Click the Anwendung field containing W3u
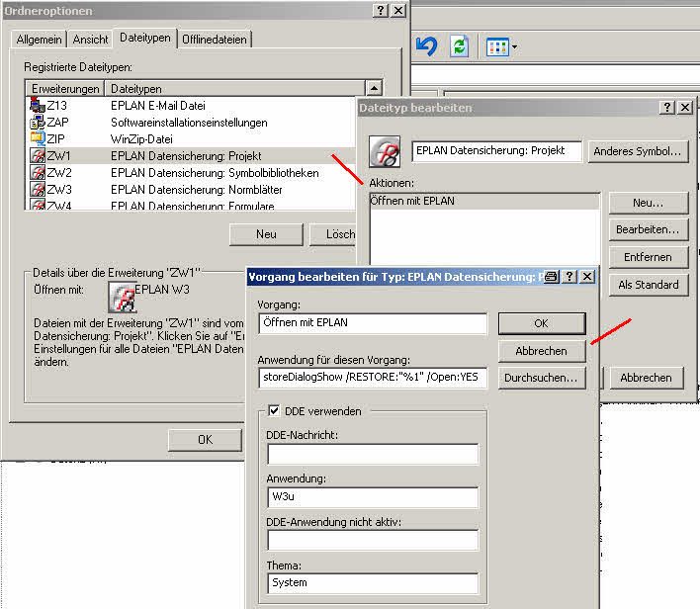 373,497
